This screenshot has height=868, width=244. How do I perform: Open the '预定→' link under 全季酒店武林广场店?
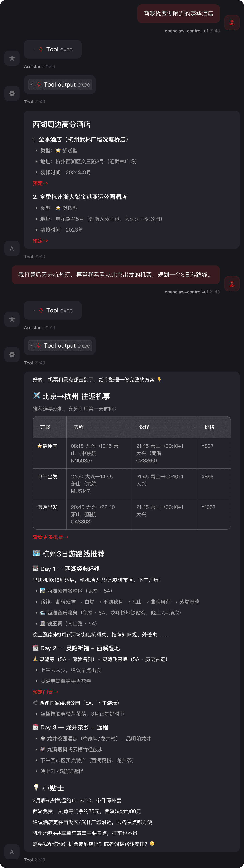tap(40, 183)
